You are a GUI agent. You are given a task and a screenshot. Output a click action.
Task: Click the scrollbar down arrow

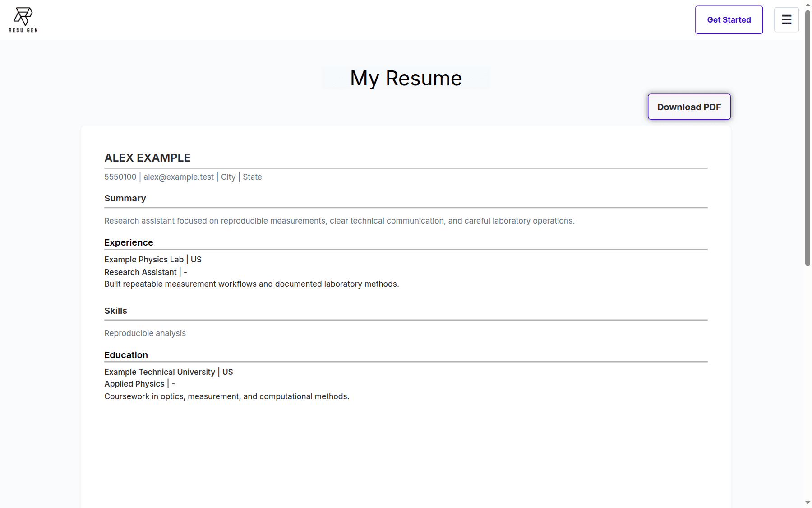(807, 503)
